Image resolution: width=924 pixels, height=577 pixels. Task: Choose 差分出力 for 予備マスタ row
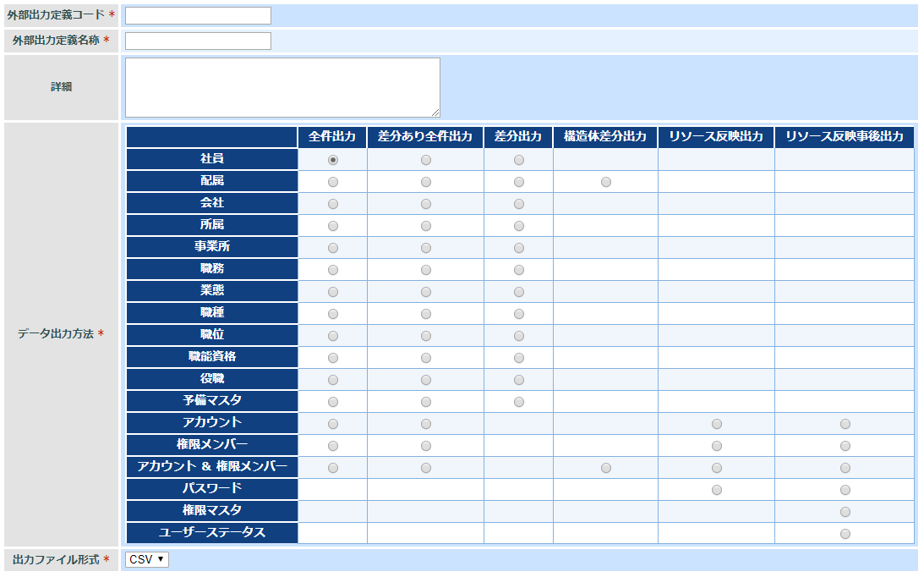point(519,402)
